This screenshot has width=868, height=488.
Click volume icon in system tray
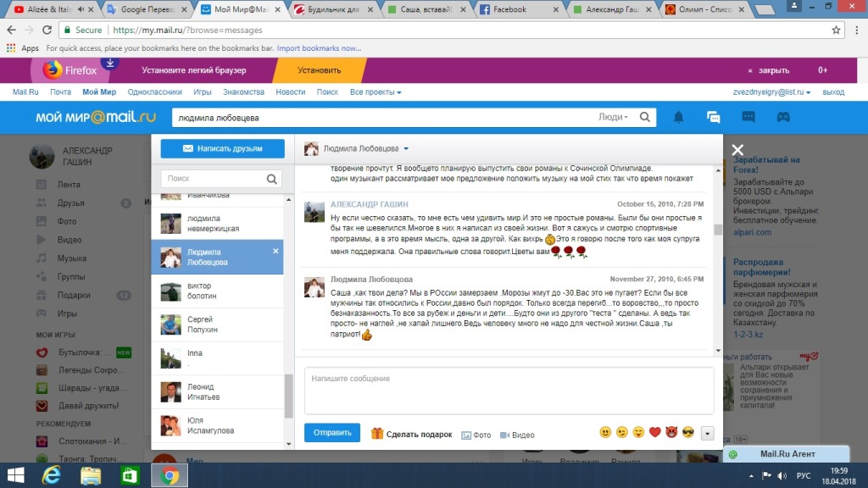pyautogui.click(x=782, y=475)
